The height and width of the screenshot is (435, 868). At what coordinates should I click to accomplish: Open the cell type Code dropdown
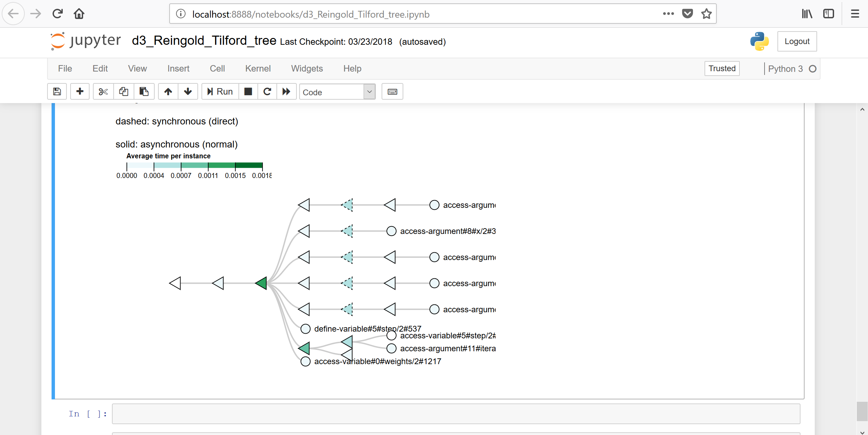coord(337,92)
